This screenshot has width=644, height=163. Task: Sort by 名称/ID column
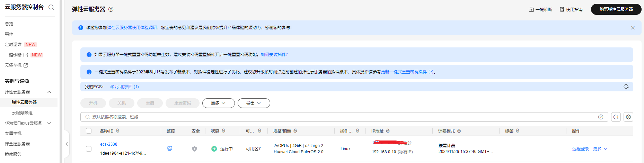[x=118, y=131]
